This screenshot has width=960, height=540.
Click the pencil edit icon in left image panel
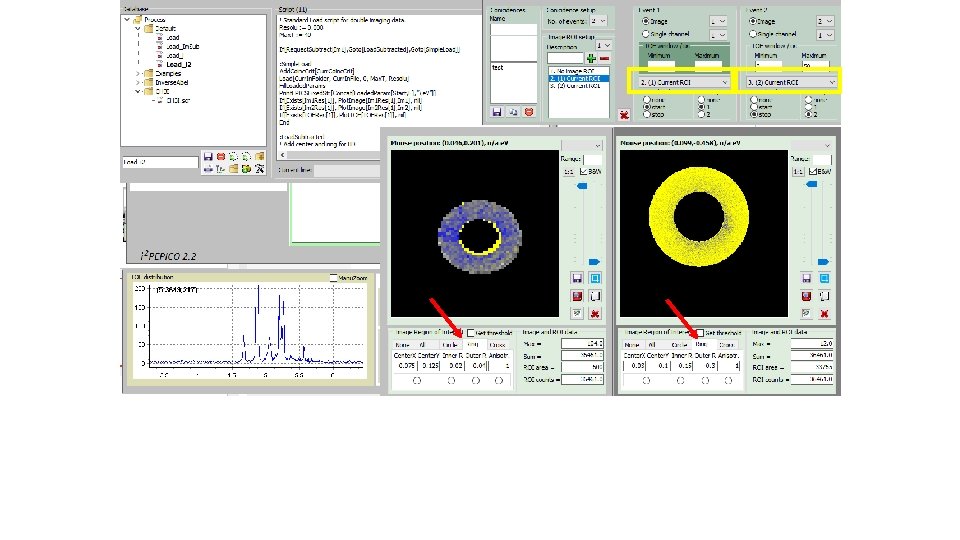pyautogui.click(x=577, y=313)
